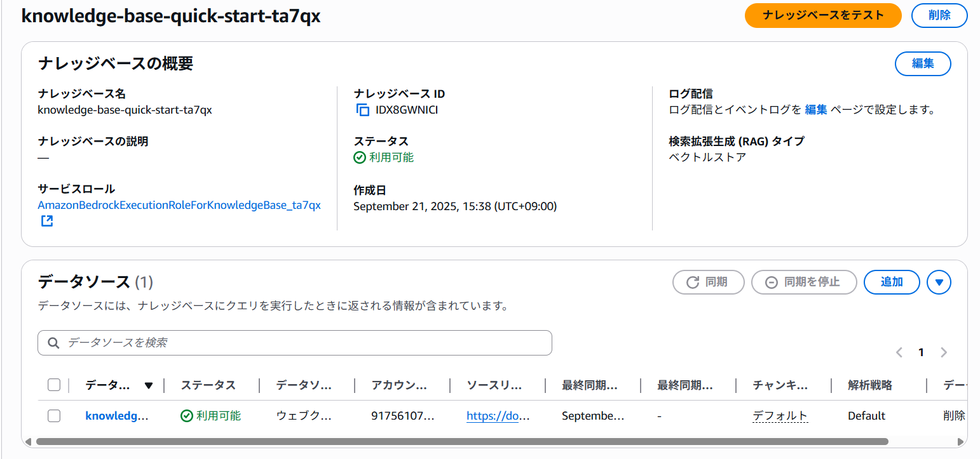Screen dimensions: 980x459
Task: Open service role external link icon
Action: tap(46, 222)
